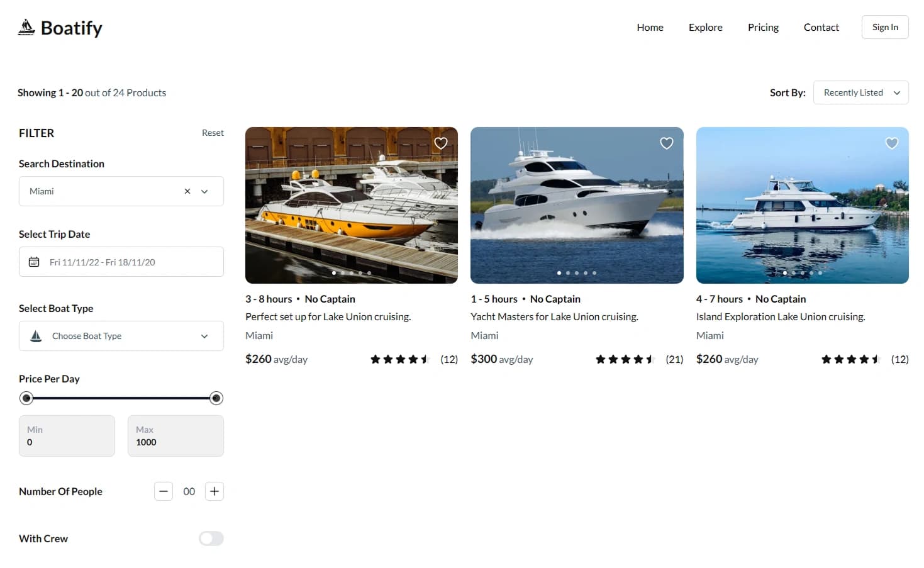Open the Search Destination dropdown chevron
The height and width of the screenshot is (568, 924).
pos(204,191)
